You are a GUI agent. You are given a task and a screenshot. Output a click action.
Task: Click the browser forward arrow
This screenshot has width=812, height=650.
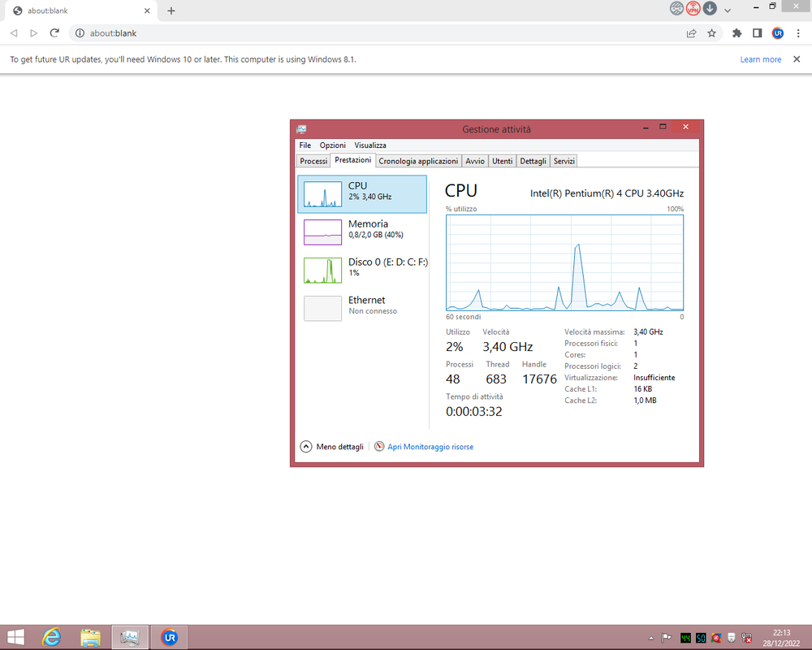(33, 33)
